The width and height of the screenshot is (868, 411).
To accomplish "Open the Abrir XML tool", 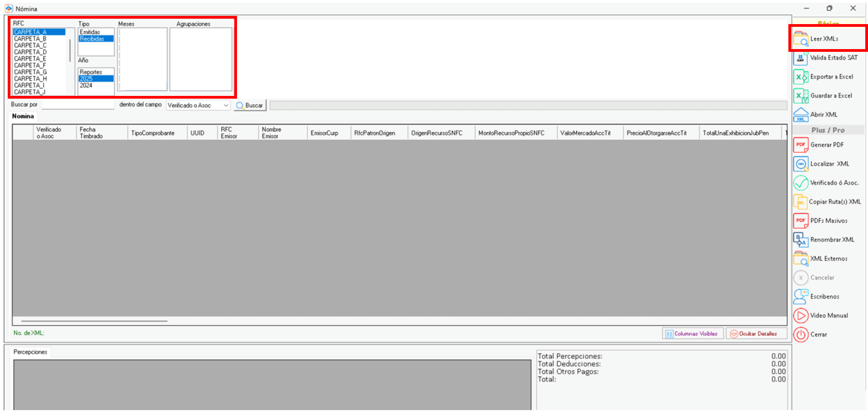I will [x=801, y=115].
